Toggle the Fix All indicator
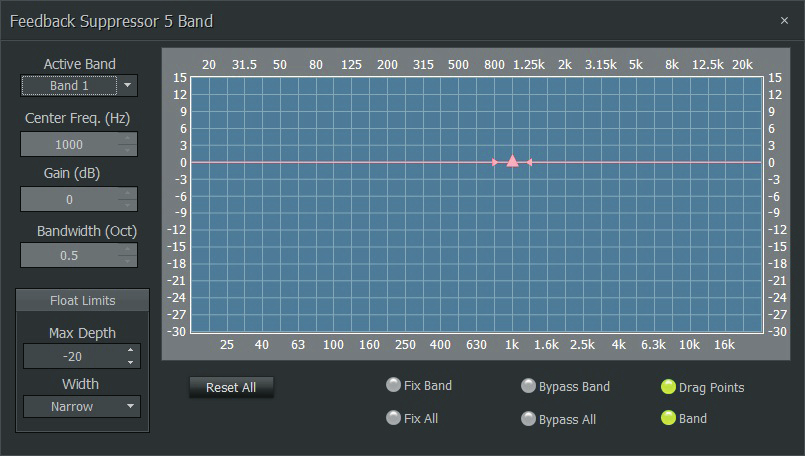This screenshot has width=805, height=456. point(393,418)
